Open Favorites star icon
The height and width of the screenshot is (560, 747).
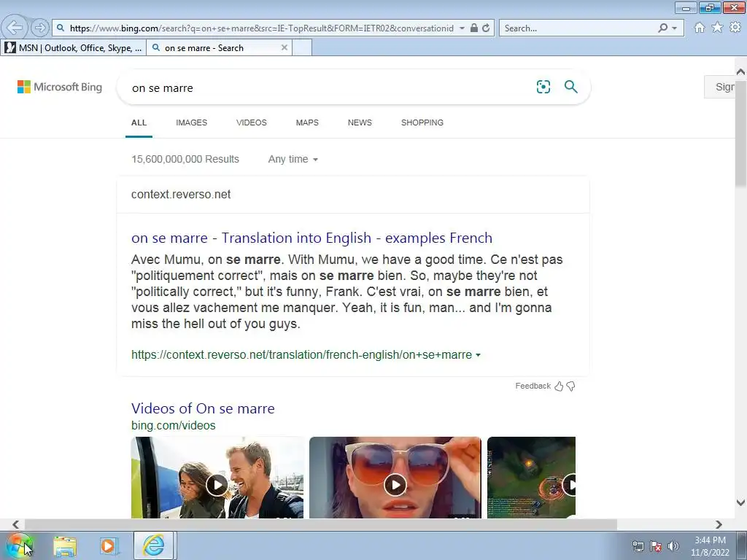pos(717,28)
